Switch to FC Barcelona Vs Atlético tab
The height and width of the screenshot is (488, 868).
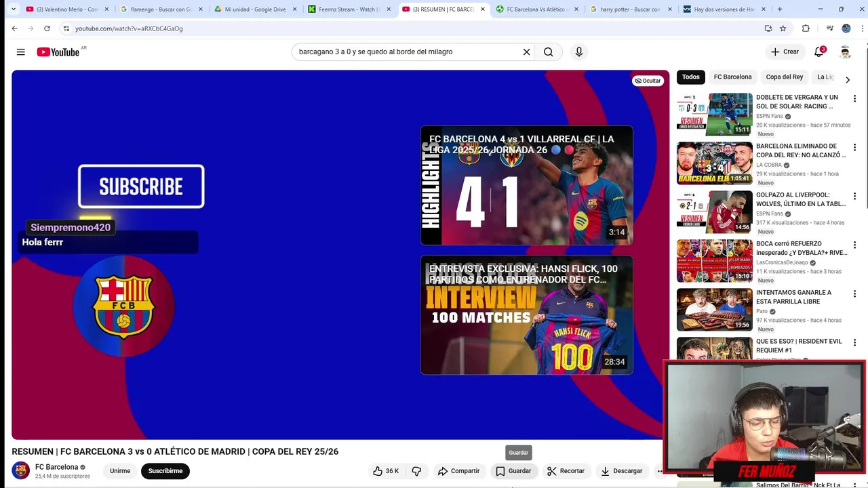point(536,9)
